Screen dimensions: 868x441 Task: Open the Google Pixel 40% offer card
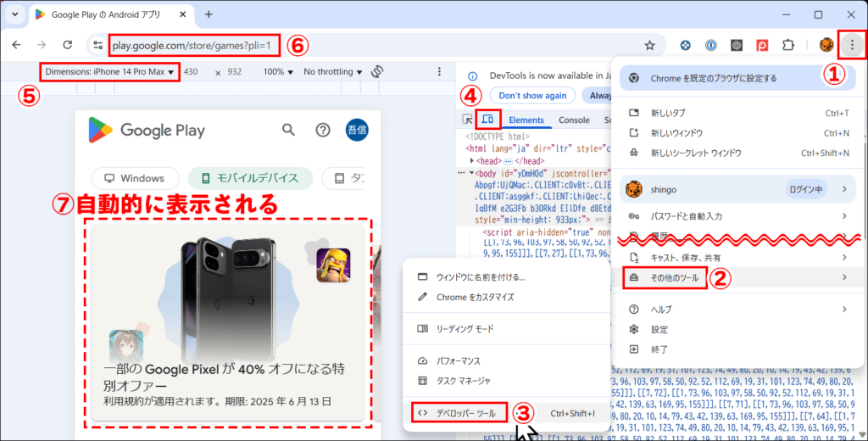[x=228, y=323]
